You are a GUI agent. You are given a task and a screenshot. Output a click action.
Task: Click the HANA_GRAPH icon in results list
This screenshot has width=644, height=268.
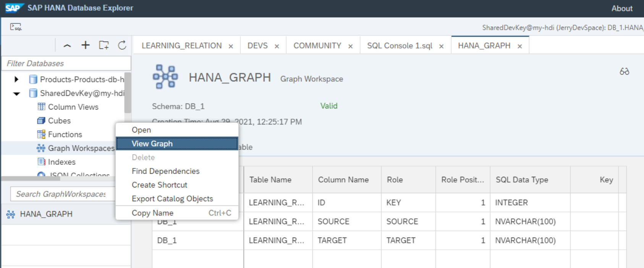click(11, 214)
